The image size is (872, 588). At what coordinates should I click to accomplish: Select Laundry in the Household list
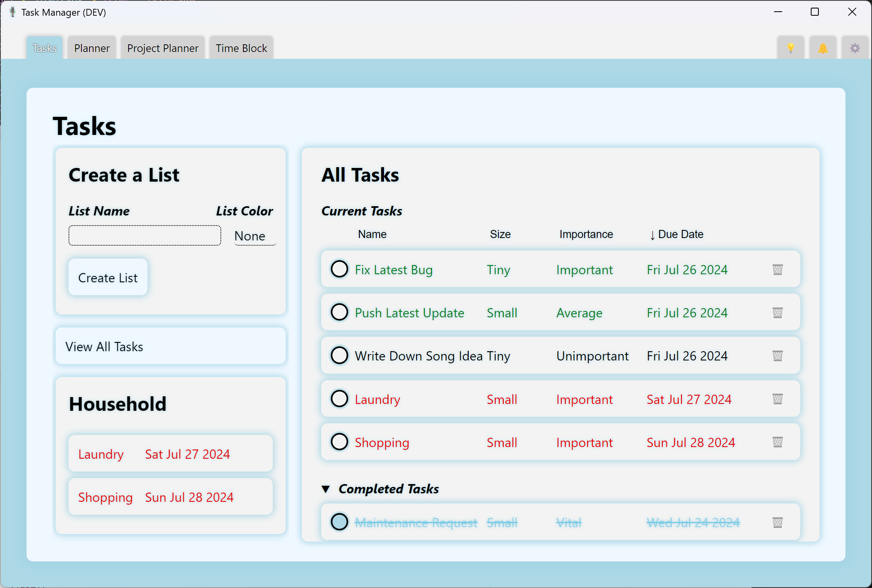pyautogui.click(x=170, y=453)
